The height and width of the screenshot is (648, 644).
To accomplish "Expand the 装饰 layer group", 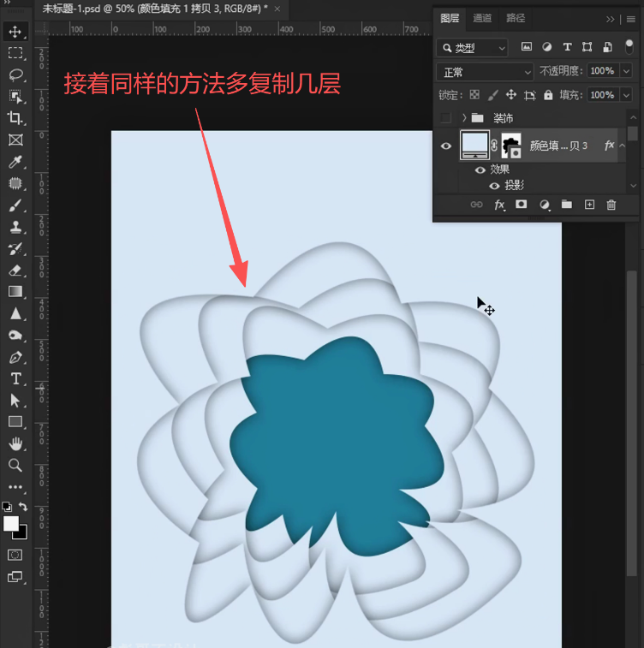I will [464, 118].
